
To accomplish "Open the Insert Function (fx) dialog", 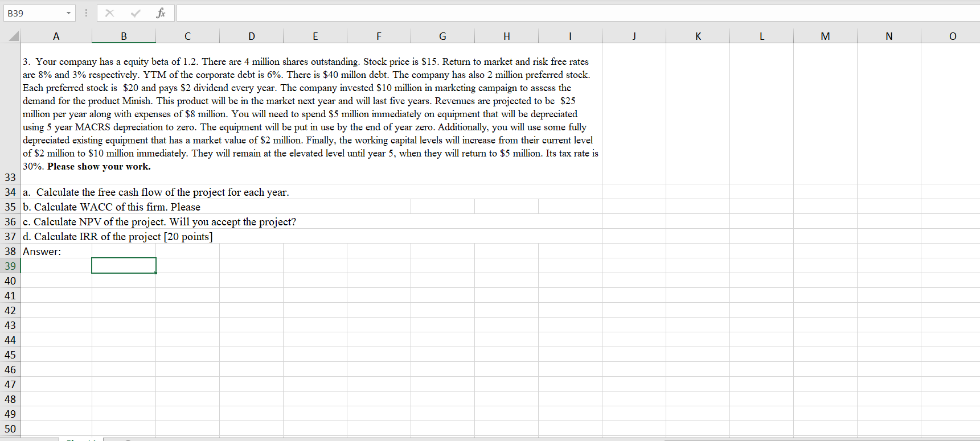I will point(161,13).
